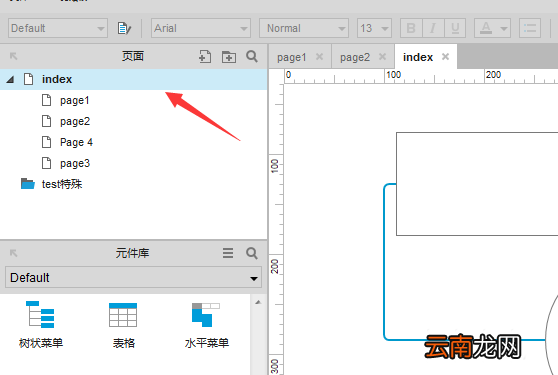Screen dimensions: 558x375
Task: Select index in the pages tree
Action: [133, 79]
